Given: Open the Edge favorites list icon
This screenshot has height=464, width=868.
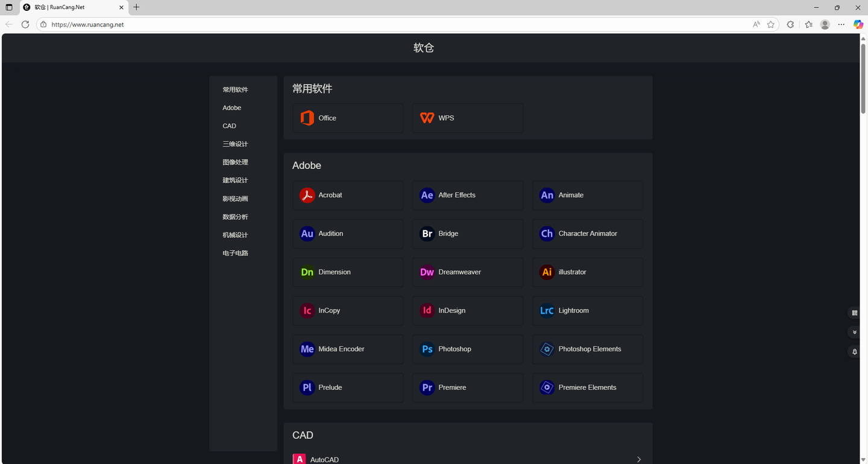Looking at the screenshot, I should pyautogui.click(x=808, y=25).
